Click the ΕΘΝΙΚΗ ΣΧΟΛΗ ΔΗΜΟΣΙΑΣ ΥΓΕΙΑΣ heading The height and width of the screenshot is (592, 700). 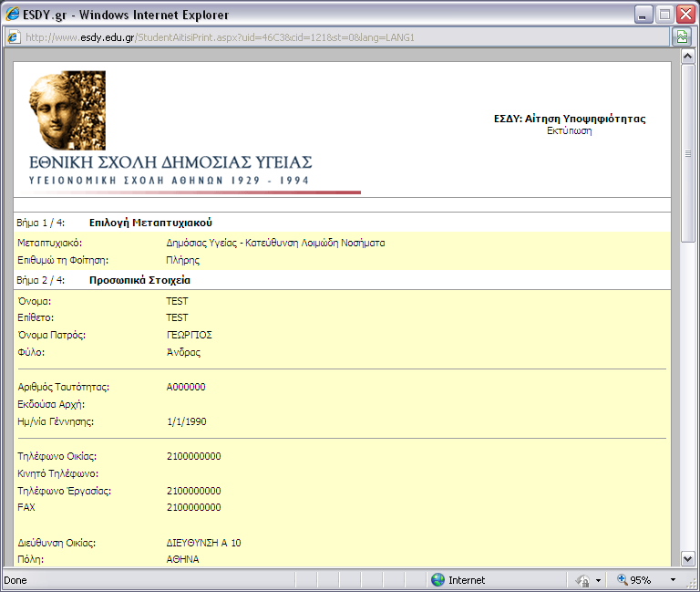pos(170,162)
